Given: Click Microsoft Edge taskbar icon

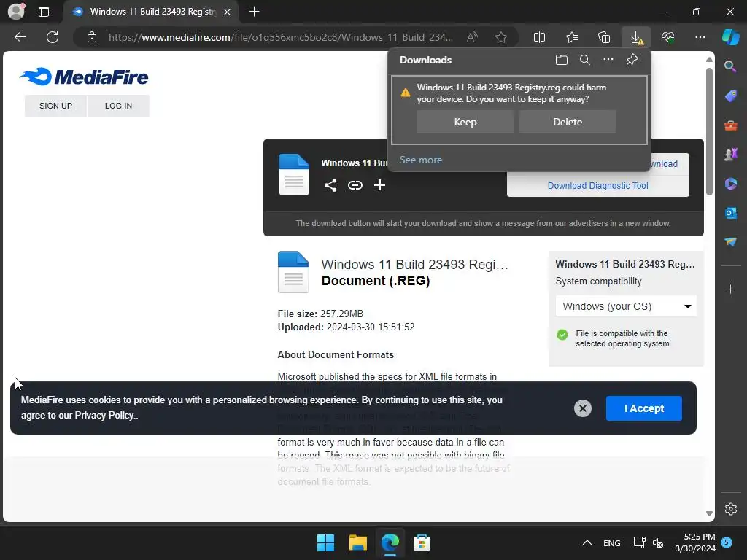Looking at the screenshot, I should coord(390,542).
